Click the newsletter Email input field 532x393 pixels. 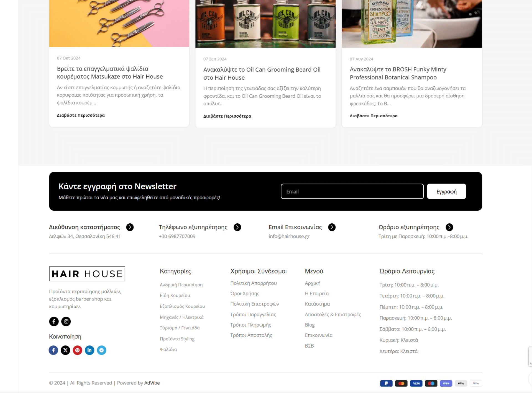coord(352,191)
